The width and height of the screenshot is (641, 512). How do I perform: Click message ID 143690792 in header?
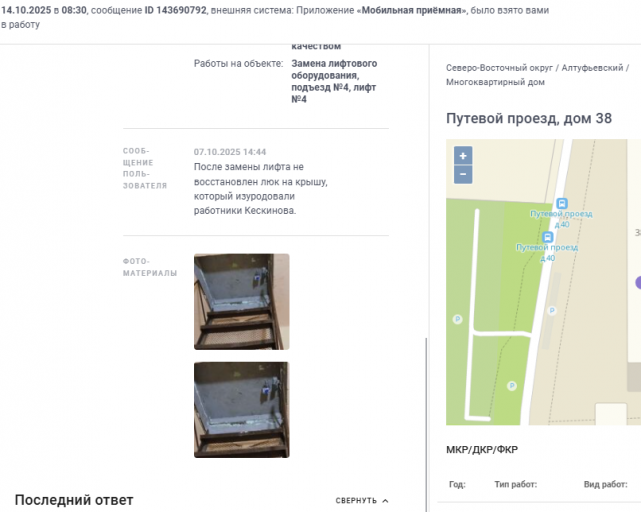(175, 10)
